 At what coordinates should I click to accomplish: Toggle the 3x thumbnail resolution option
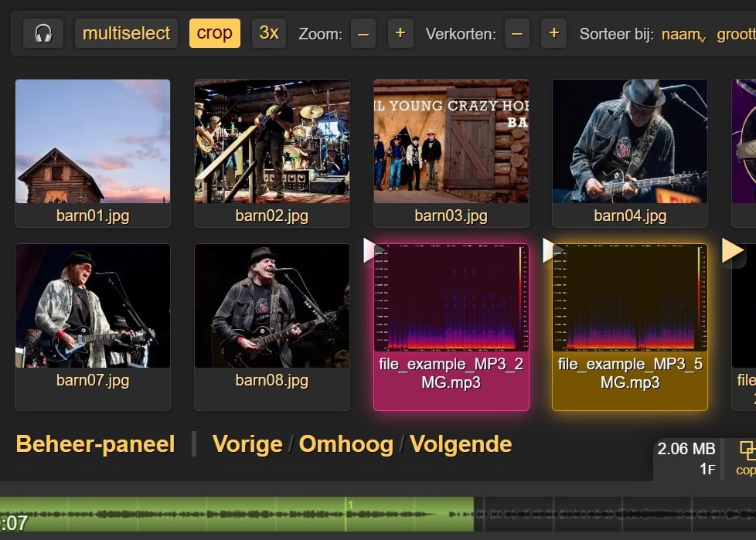click(x=269, y=33)
